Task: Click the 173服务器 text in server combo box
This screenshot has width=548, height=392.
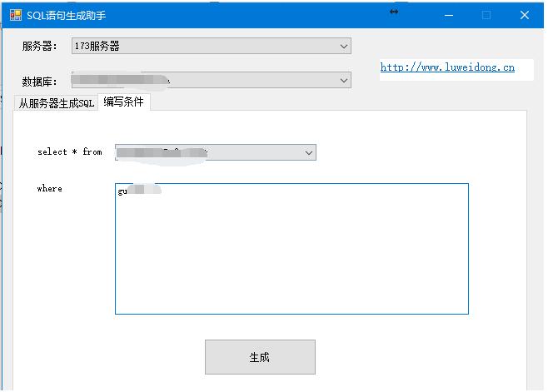Action: (97, 47)
